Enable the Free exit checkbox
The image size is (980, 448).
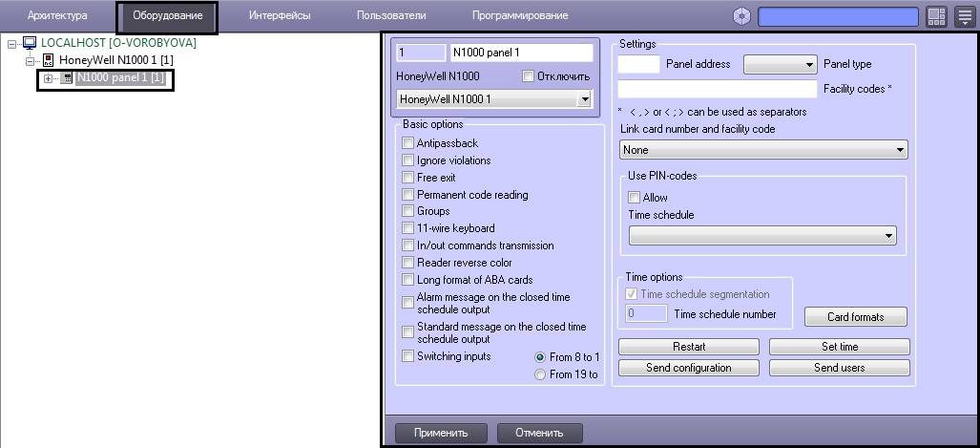(x=407, y=178)
